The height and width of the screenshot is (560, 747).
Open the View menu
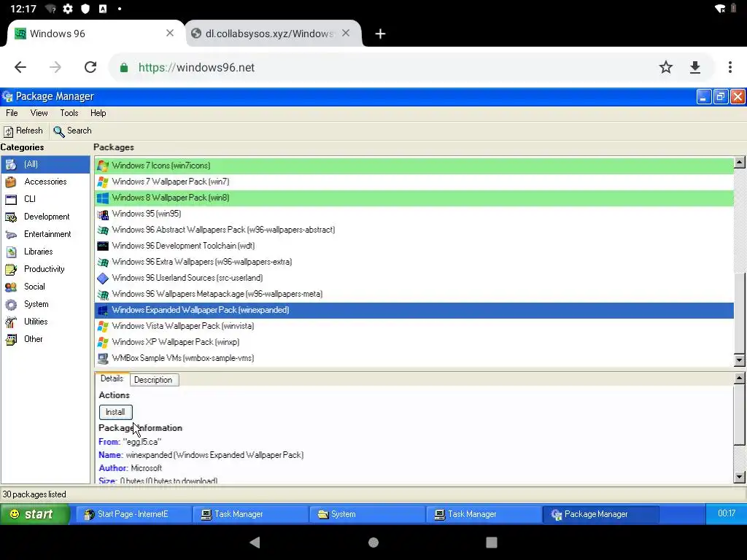click(x=39, y=113)
